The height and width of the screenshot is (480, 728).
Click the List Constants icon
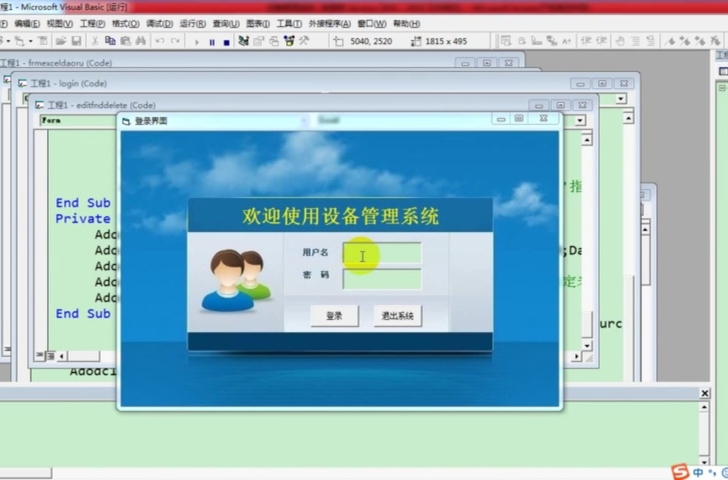(x=522, y=41)
